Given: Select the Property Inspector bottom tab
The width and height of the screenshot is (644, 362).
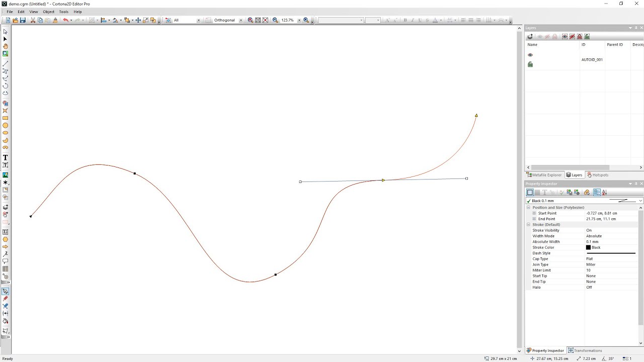Looking at the screenshot, I should point(545,350).
